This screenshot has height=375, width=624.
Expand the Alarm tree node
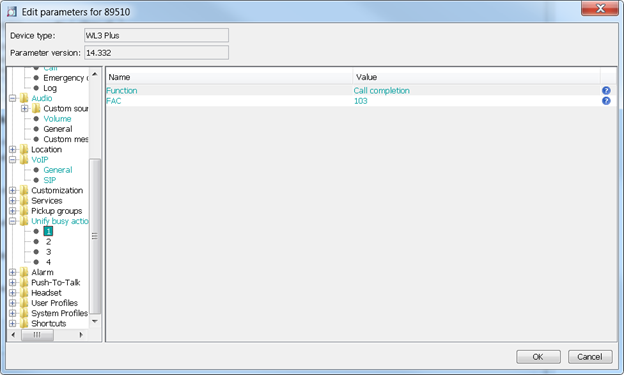[x=13, y=273]
